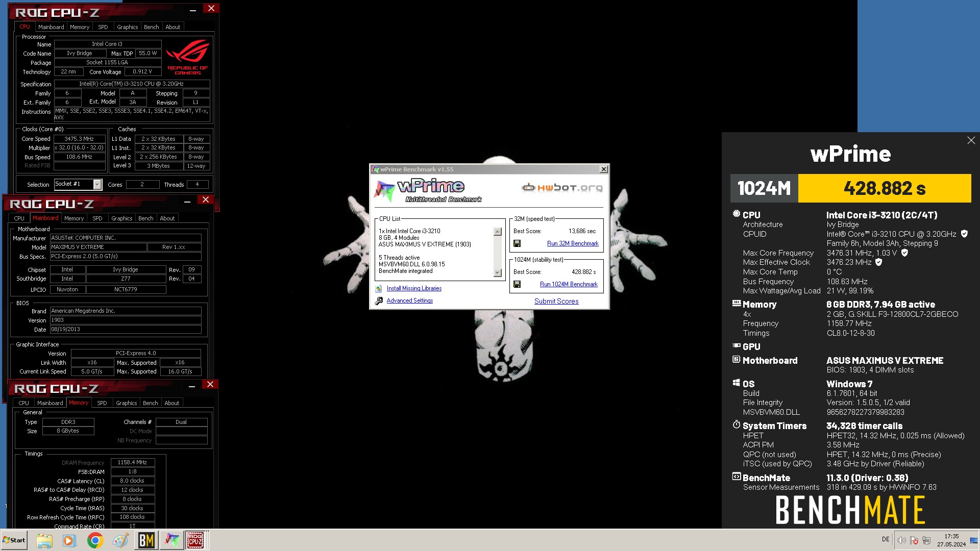Switch to wPrime via its taskbar button
Image resolution: width=980 pixels, height=551 pixels.
pyautogui.click(x=171, y=540)
